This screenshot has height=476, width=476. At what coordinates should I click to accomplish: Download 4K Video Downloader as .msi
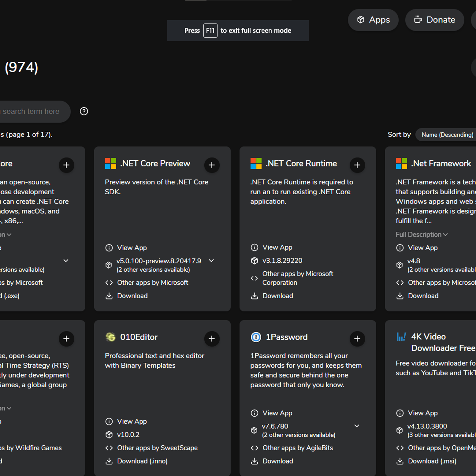pos(432,461)
